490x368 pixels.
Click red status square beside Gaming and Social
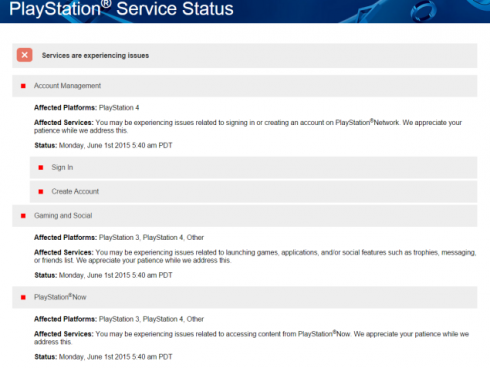[23, 216]
